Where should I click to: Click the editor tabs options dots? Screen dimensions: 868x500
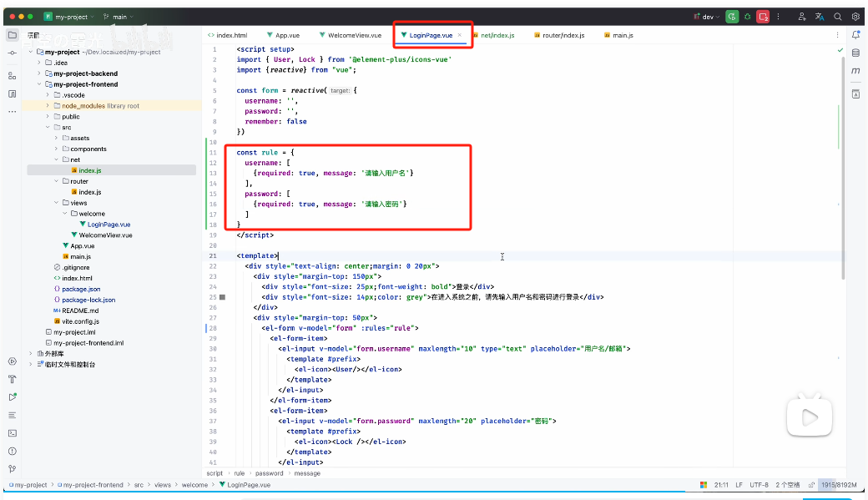point(837,35)
